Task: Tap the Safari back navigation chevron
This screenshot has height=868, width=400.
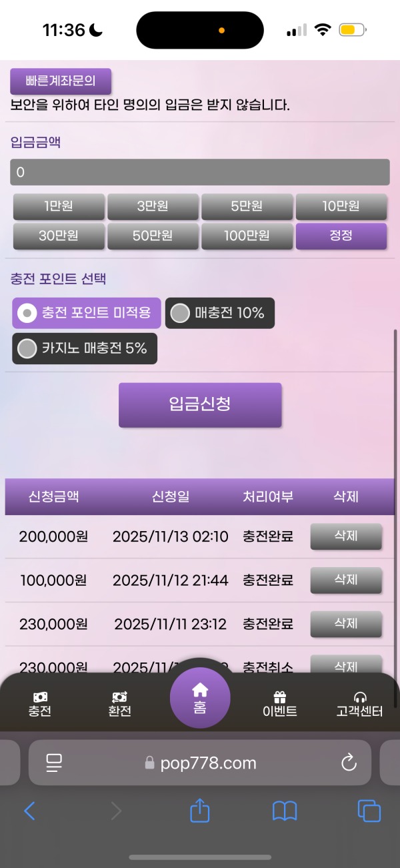Action: (x=29, y=811)
